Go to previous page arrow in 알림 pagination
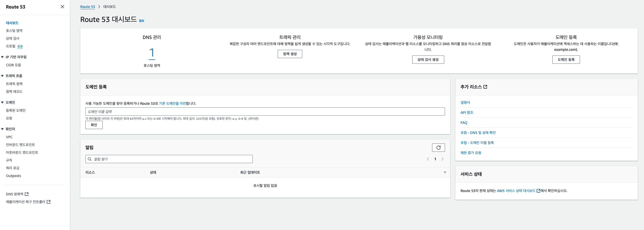The image size is (644, 230). click(428, 159)
